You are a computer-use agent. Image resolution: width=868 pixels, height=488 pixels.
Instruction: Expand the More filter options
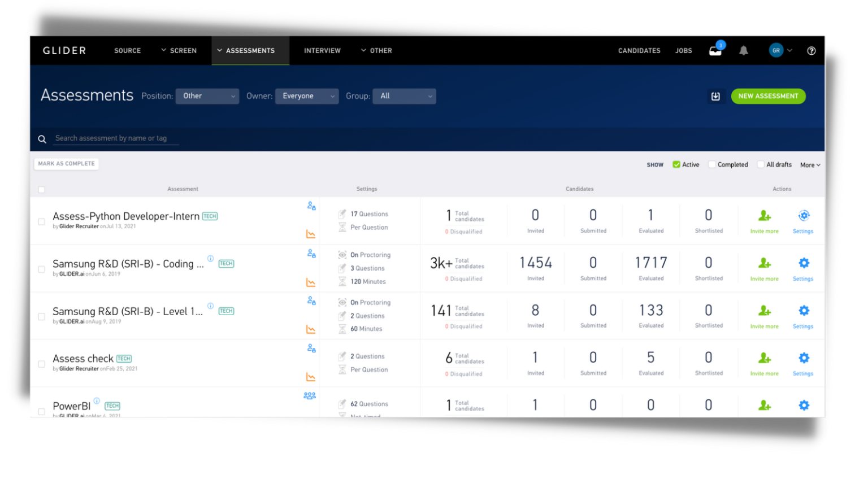[810, 164]
